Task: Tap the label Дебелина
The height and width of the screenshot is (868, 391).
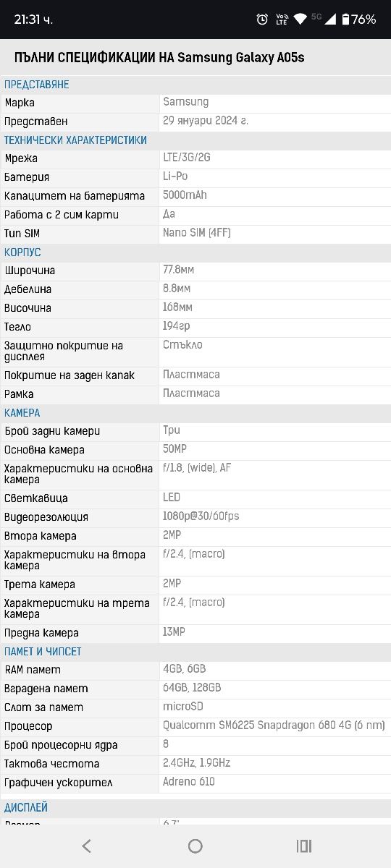Action: [x=28, y=289]
